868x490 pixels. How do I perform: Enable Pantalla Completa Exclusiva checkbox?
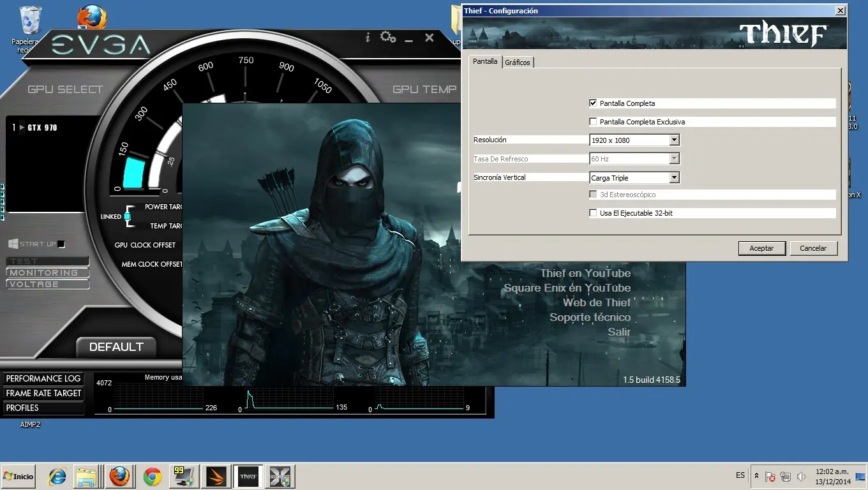594,121
